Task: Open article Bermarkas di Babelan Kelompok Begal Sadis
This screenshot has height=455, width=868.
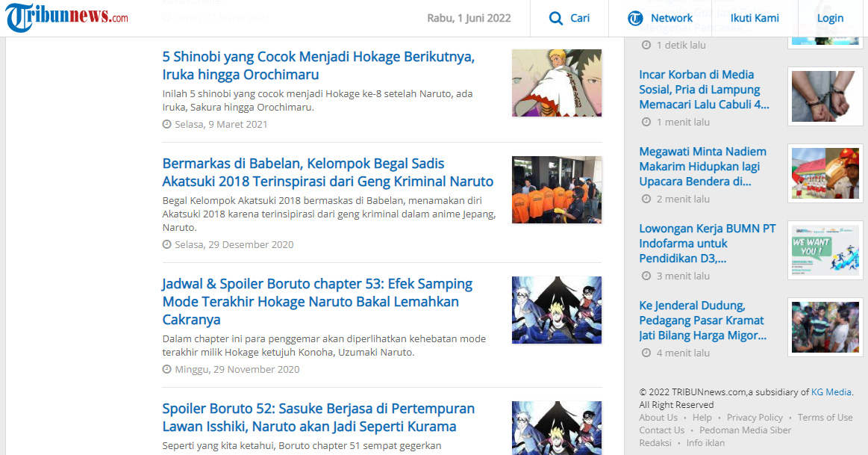Action: [328, 173]
